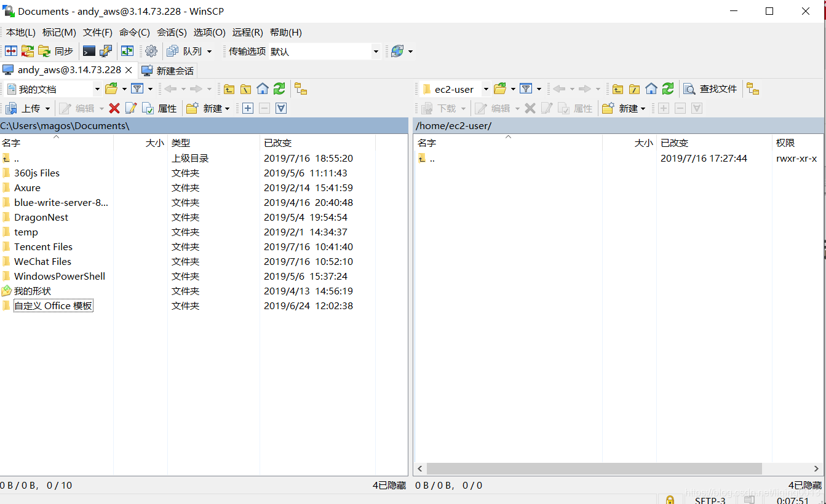Open the terminal console icon

[x=89, y=51]
